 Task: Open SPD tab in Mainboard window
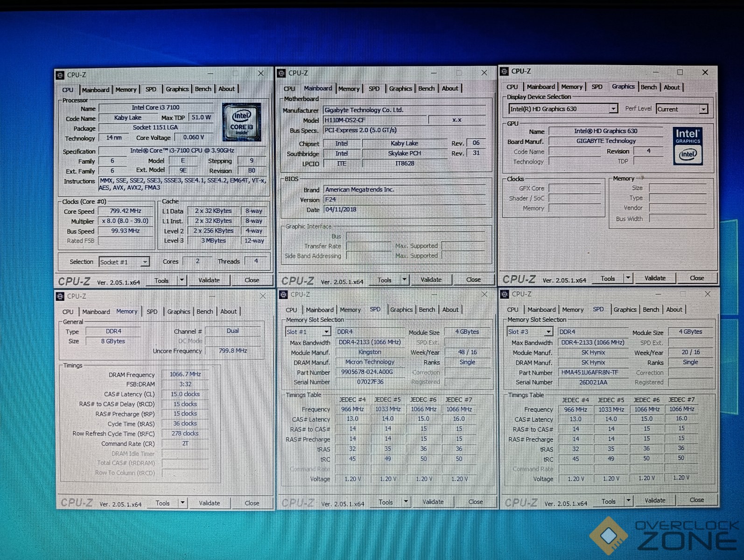(x=374, y=89)
